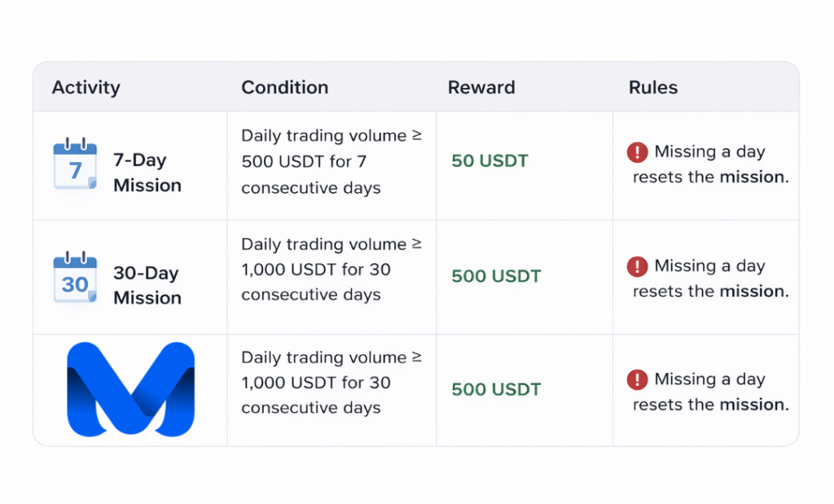Click the 7-Day Mission calendar icon
This screenshot has width=834, height=504.
point(75,165)
